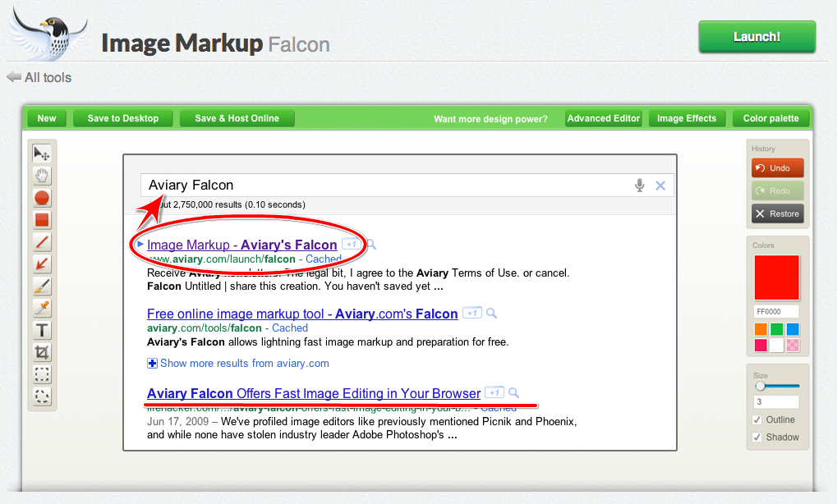Select the move/pointer tool
Viewport: 837px width, 504px height.
coord(42,153)
